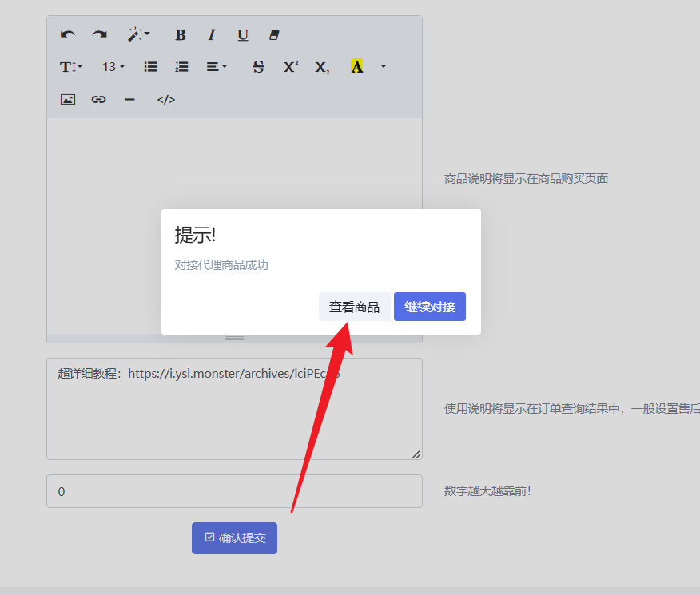Click the 查看商品 button in dialog
Image resolution: width=700 pixels, height=595 pixels.
coord(354,307)
